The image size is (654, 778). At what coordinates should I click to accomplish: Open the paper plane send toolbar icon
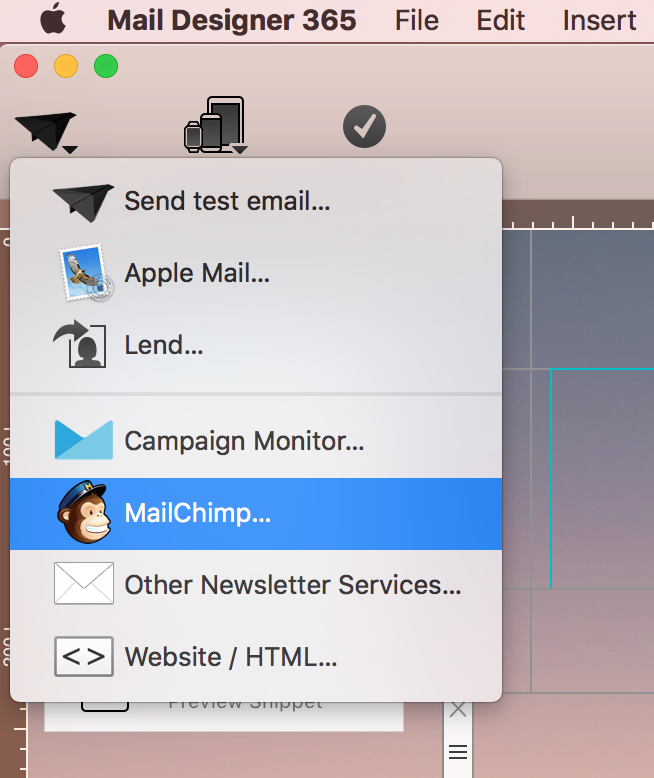coord(45,131)
